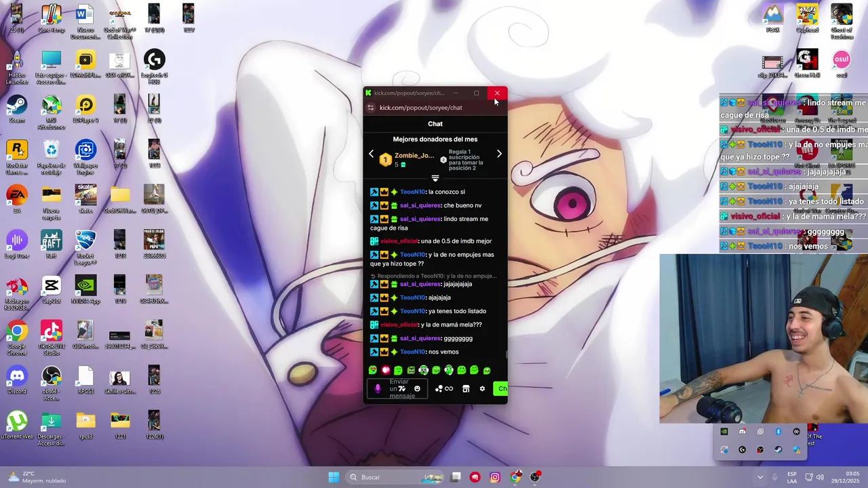868x488 pixels.
Task: Expand the top donors panel handle
Action: pyautogui.click(x=435, y=178)
